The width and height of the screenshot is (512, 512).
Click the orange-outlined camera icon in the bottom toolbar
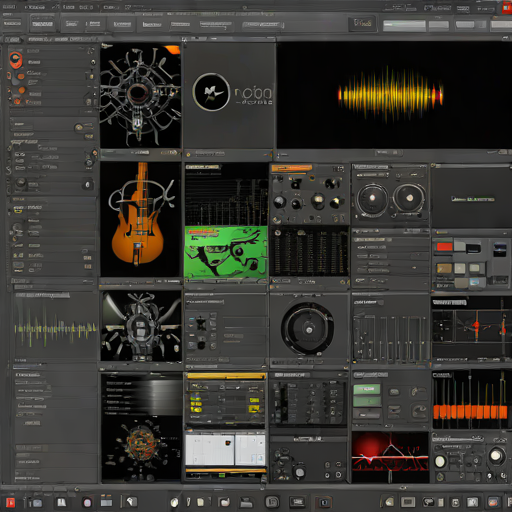(323, 502)
